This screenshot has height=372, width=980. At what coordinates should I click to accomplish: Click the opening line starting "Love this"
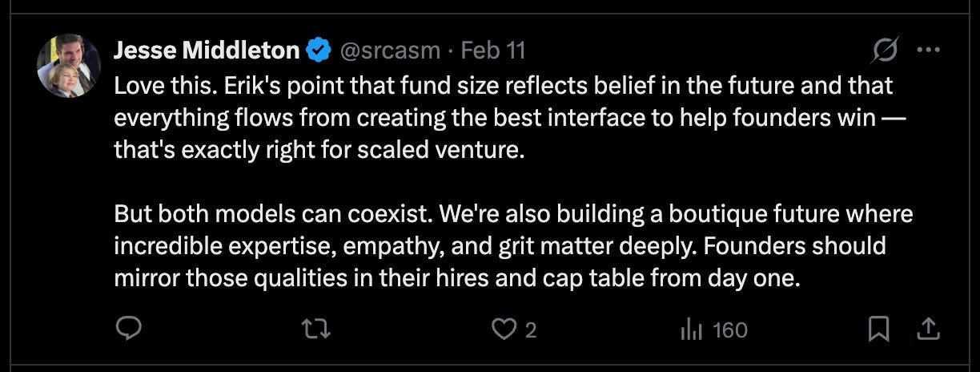pos(503,84)
